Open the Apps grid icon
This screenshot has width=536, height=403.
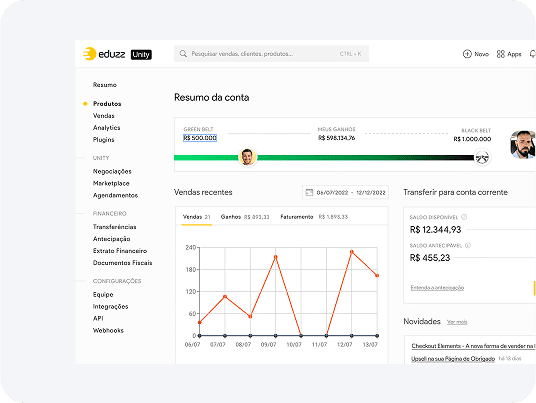coord(500,54)
